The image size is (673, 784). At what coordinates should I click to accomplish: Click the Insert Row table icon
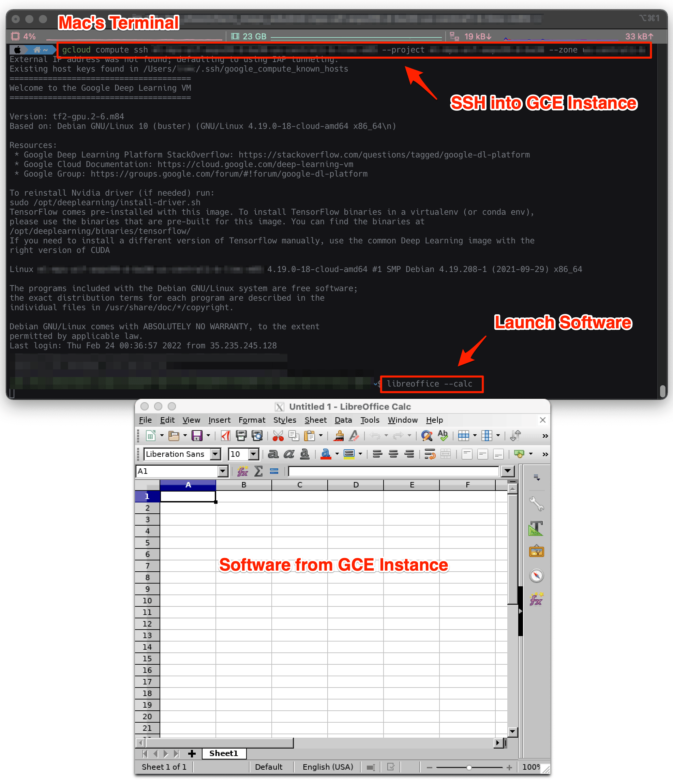pyautogui.click(x=463, y=436)
